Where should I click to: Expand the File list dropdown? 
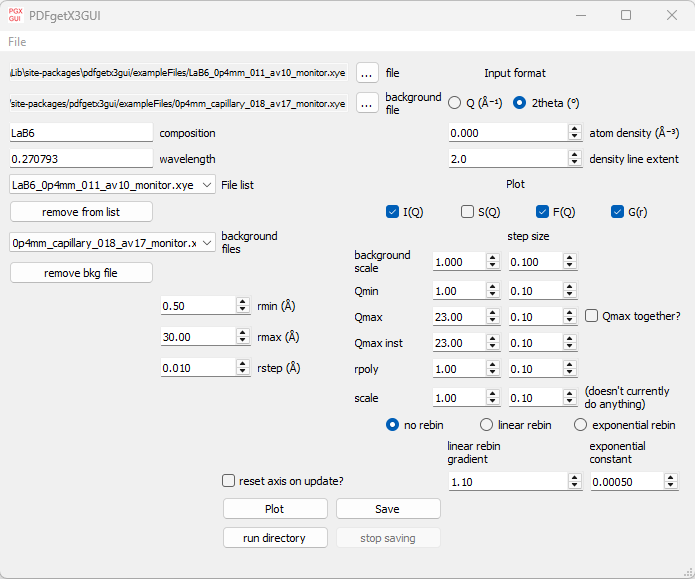point(206,185)
